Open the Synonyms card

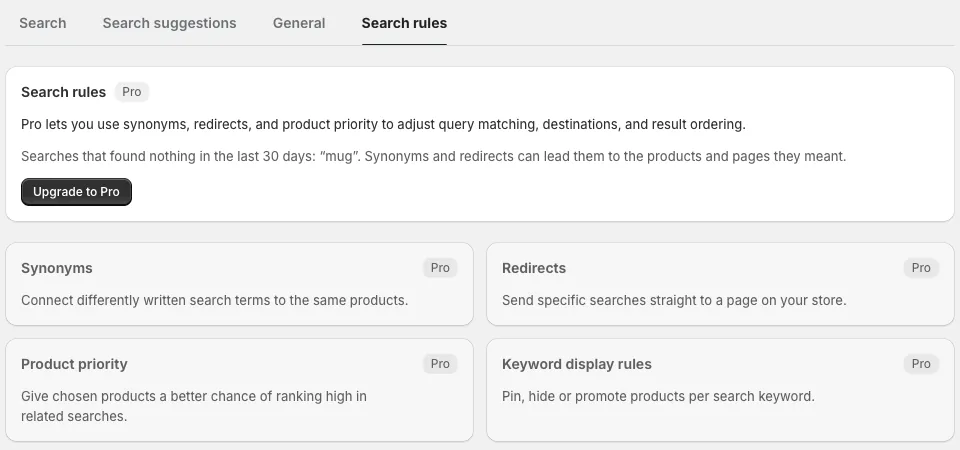pyautogui.click(x=239, y=284)
